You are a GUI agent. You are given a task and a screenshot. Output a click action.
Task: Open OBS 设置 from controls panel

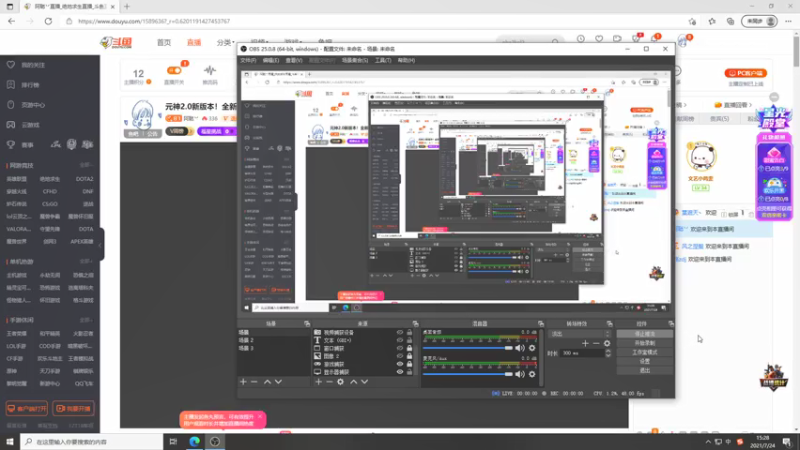(645, 361)
